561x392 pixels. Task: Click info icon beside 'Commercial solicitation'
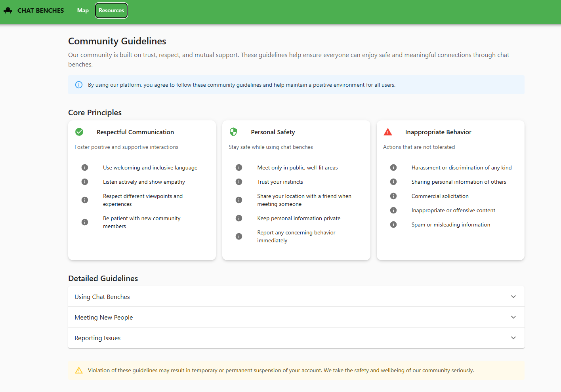coord(393,196)
